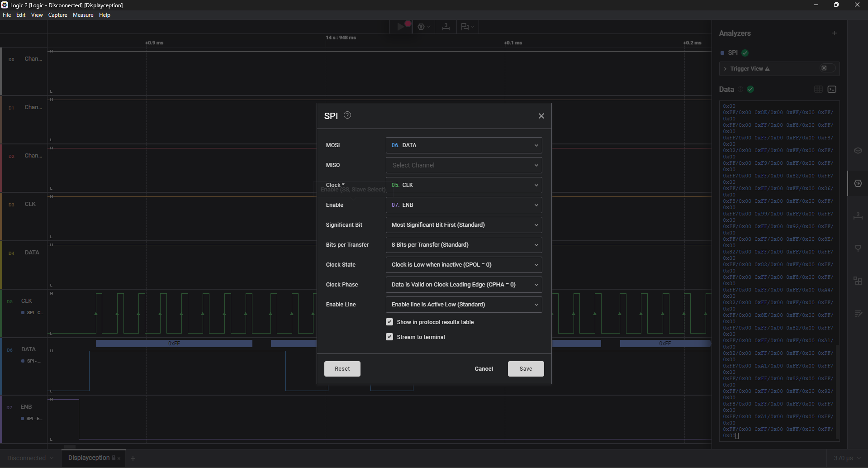Expand the Trigger View section

pos(726,69)
